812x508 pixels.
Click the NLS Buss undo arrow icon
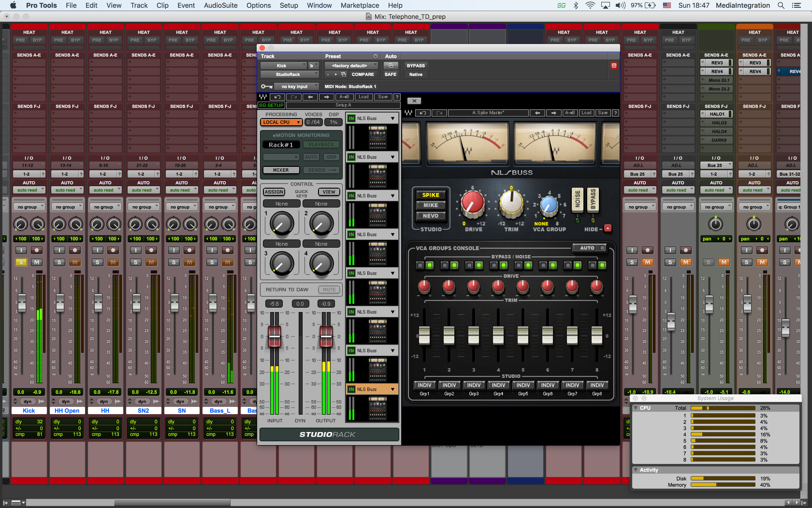click(x=423, y=113)
